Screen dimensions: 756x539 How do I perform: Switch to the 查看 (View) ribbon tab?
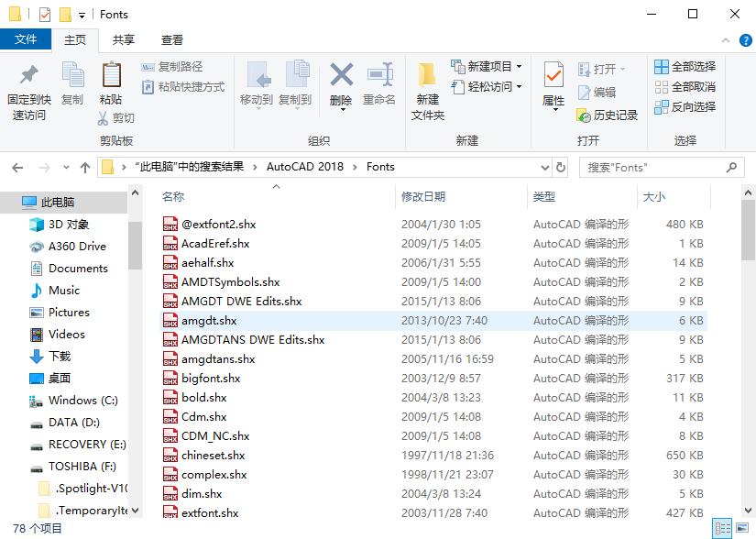170,40
